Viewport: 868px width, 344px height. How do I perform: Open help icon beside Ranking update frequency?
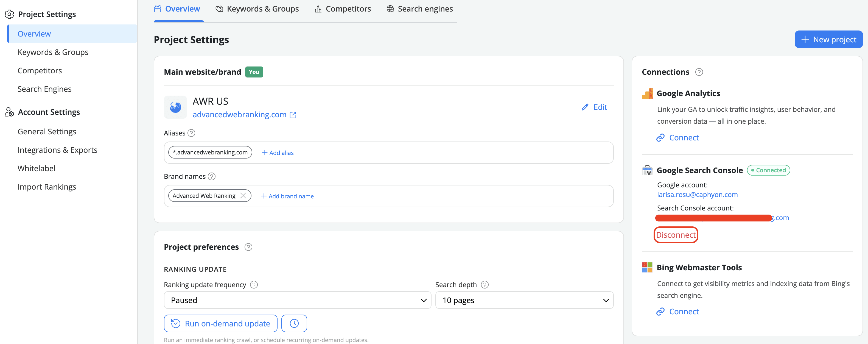[254, 285]
